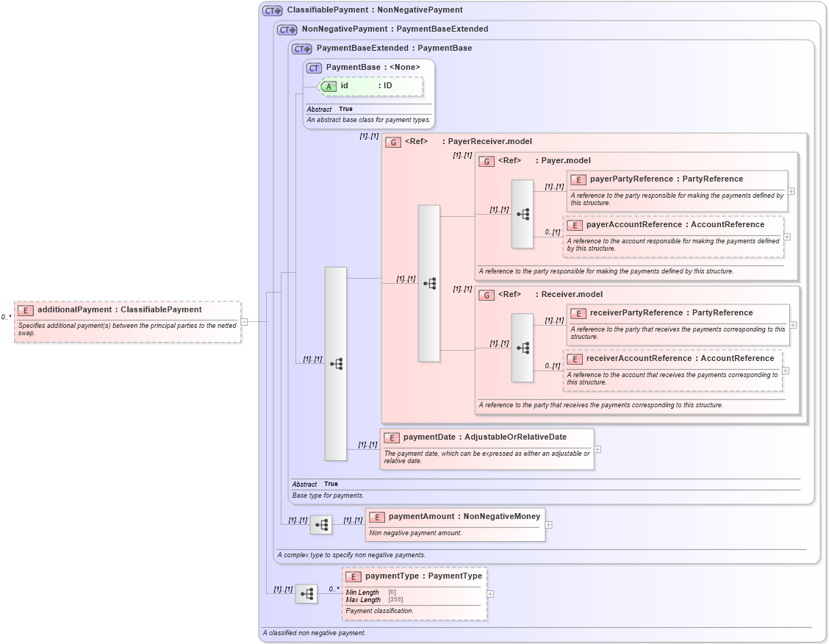Click the E icon of payerPartyReference element
Viewport: 829px width, 644px height.
(578, 179)
